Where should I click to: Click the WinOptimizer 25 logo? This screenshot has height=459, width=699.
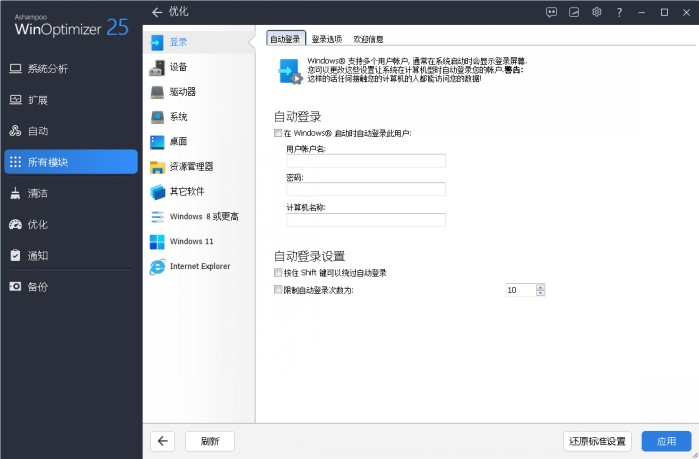(71, 25)
